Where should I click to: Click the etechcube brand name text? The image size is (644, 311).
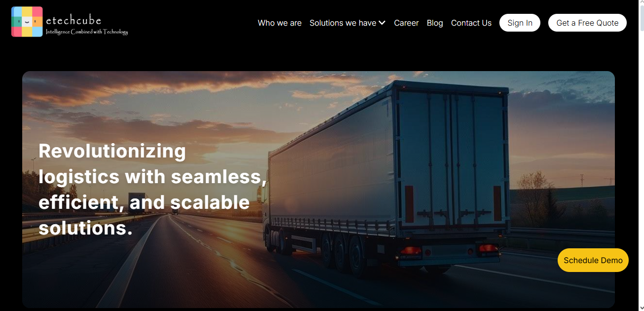point(74,20)
